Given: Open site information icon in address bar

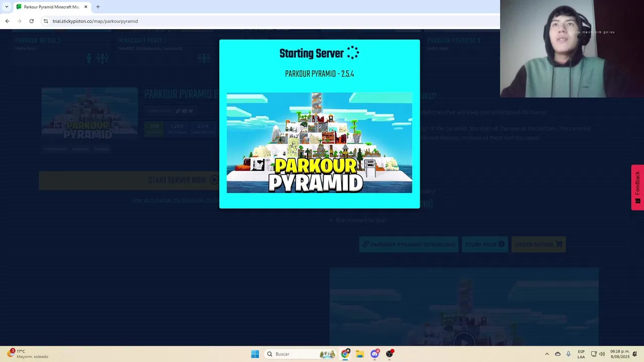Looking at the screenshot, I should point(46,21).
